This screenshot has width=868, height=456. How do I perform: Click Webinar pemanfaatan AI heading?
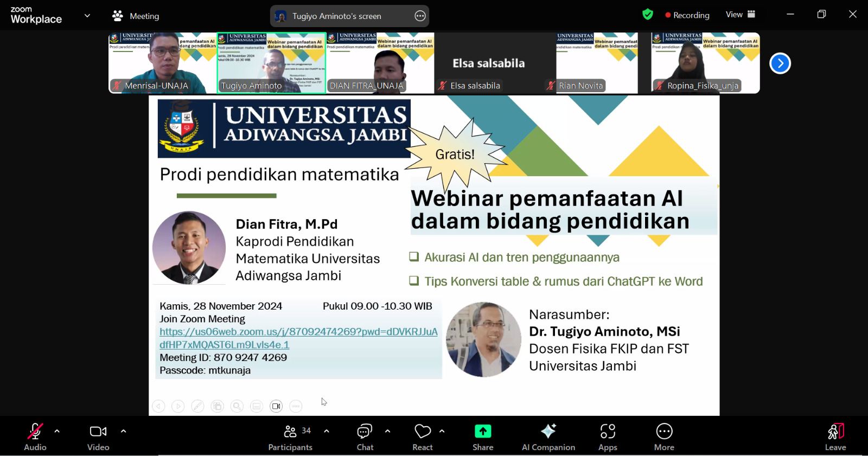pos(550,209)
